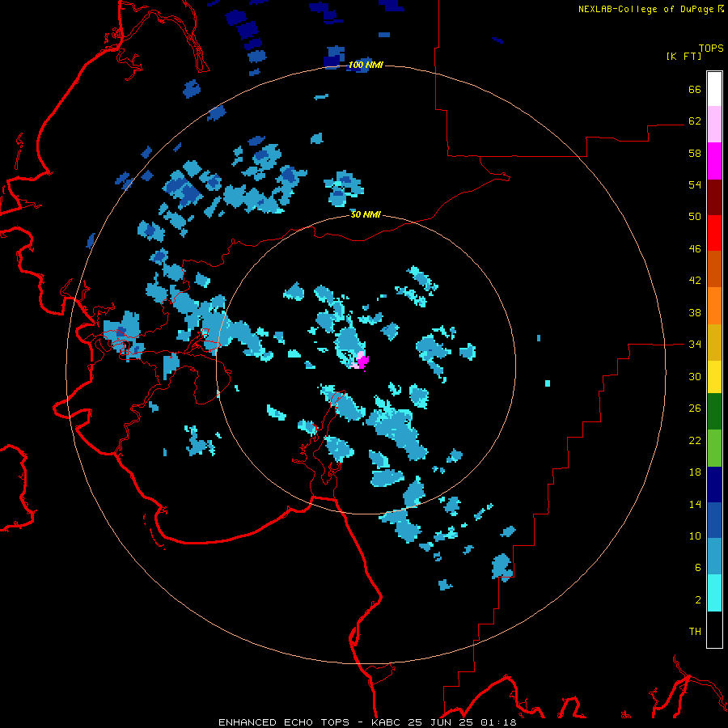Select the bright red legend swatch
The image size is (728, 728).
(x=714, y=233)
